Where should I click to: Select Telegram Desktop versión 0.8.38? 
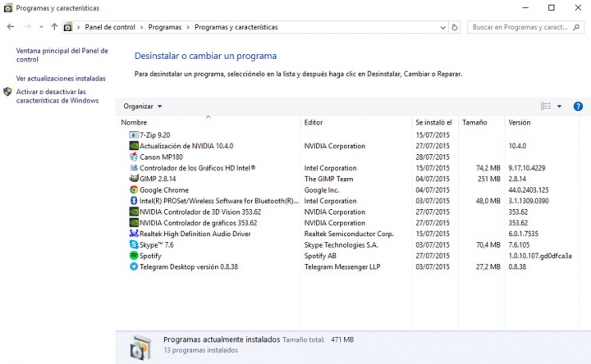[x=189, y=267]
